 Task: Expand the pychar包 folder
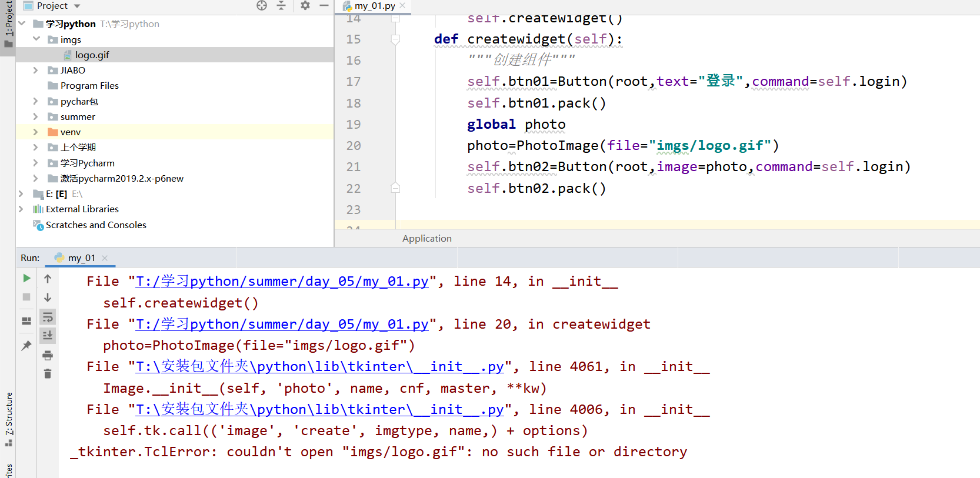[x=36, y=101]
